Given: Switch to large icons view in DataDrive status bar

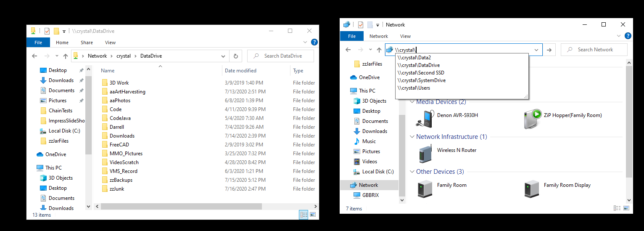Looking at the screenshot, I should [312, 215].
